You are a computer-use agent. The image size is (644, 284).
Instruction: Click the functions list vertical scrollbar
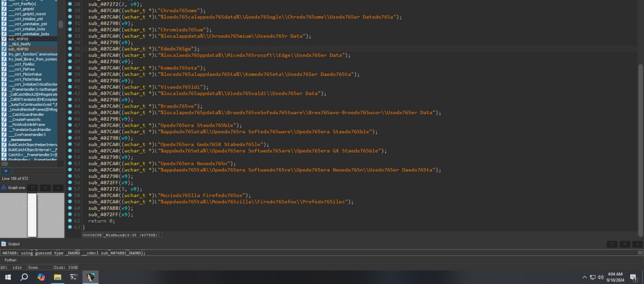pos(61,25)
